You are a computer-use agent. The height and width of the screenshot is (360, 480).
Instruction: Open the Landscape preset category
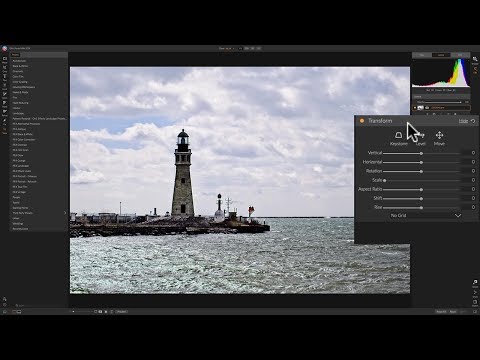(18, 113)
